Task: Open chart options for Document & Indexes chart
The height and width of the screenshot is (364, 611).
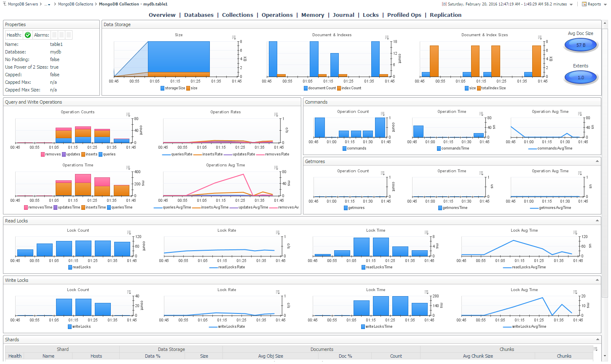Action: click(387, 37)
